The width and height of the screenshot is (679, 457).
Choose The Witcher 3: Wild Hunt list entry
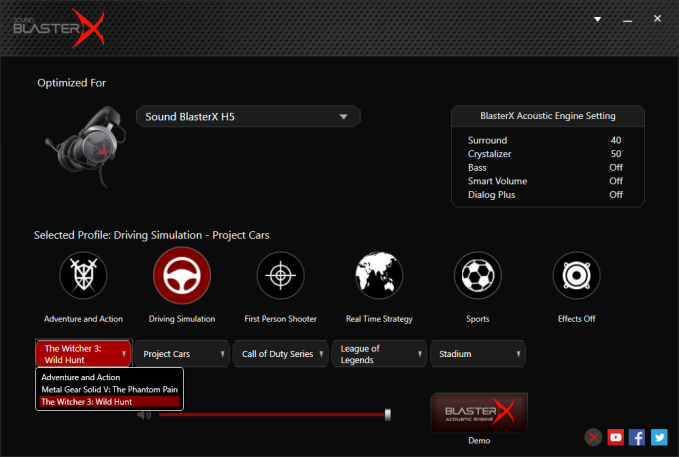(x=109, y=402)
